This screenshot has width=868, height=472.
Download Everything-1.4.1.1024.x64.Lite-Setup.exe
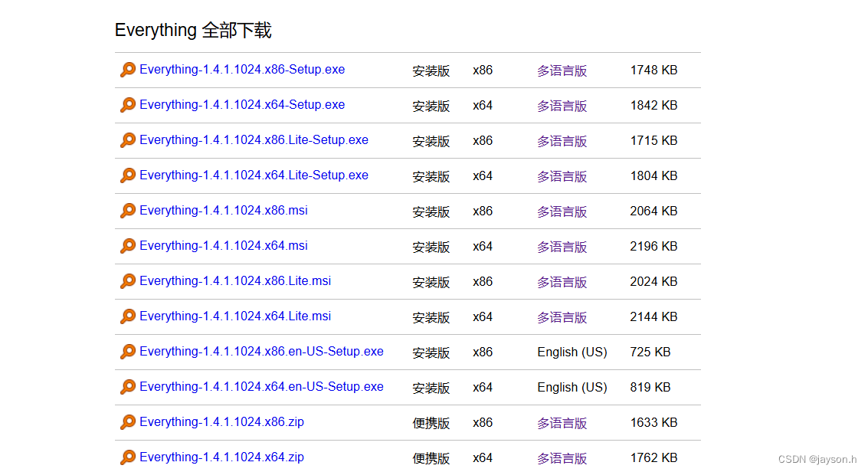254,175
